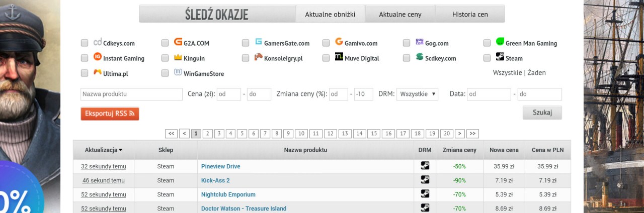Open the Nightclub Emporium product link
The height and width of the screenshot is (213, 644).
[228, 194]
